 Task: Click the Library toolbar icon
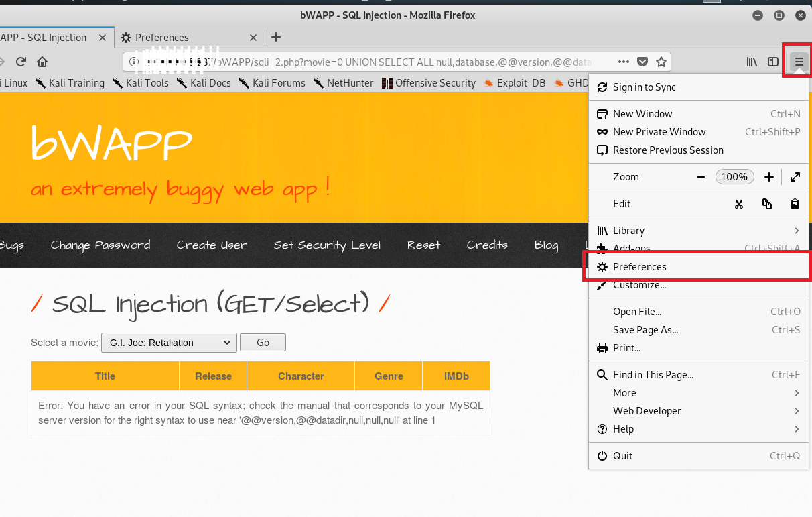coord(752,62)
